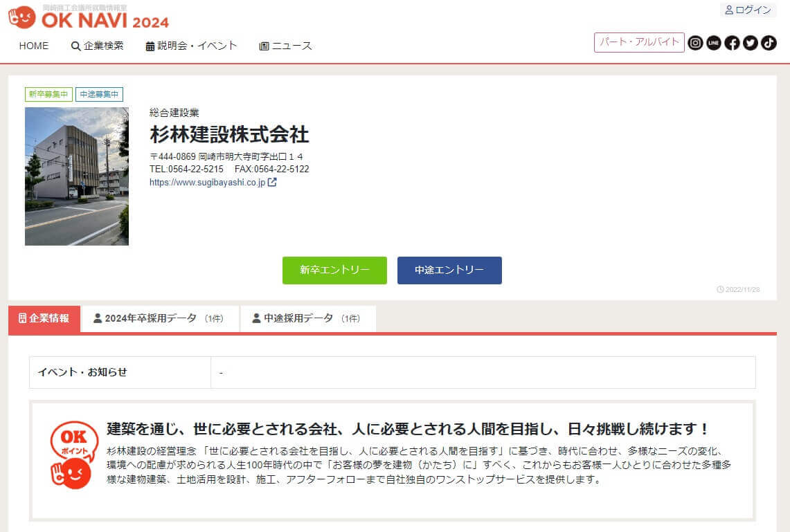Open 説明会・イベント menu item

tap(191, 46)
